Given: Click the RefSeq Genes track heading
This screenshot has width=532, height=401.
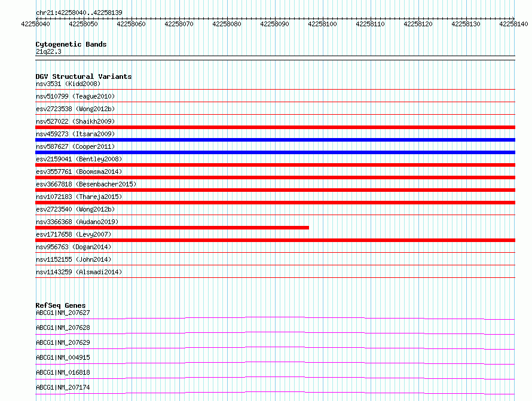Looking at the screenshot, I should 60,305.
